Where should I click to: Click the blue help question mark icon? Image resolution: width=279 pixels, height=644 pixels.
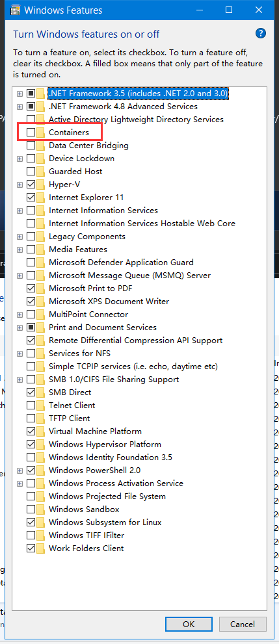tap(261, 34)
